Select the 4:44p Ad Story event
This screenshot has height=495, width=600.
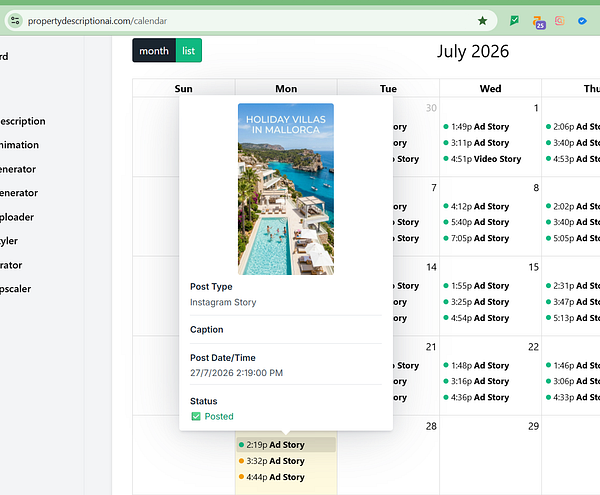pyautogui.click(x=286, y=477)
